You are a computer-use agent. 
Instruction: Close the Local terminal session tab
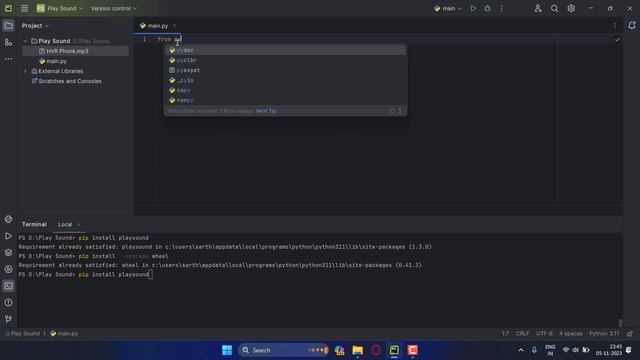click(78, 224)
